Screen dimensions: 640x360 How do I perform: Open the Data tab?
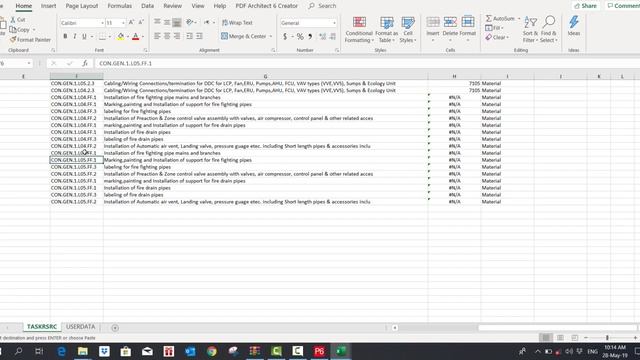(x=147, y=6)
